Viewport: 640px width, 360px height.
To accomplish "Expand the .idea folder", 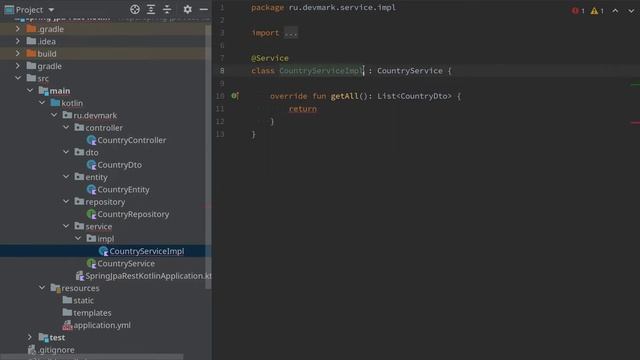I will [18, 41].
